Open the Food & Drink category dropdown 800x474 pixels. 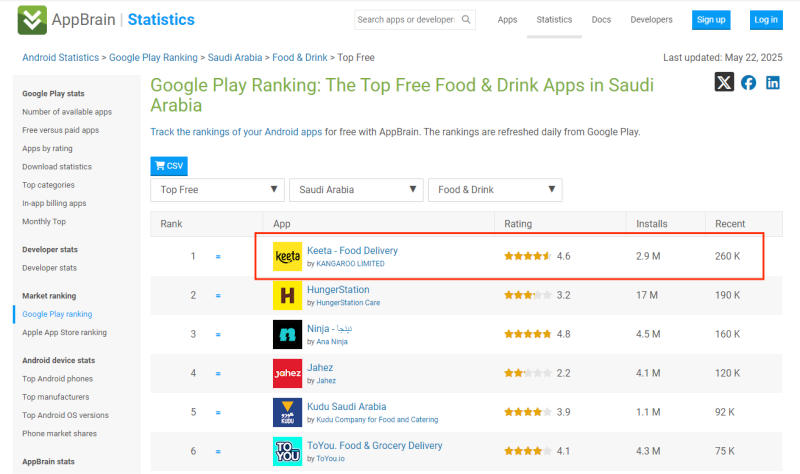(x=494, y=190)
